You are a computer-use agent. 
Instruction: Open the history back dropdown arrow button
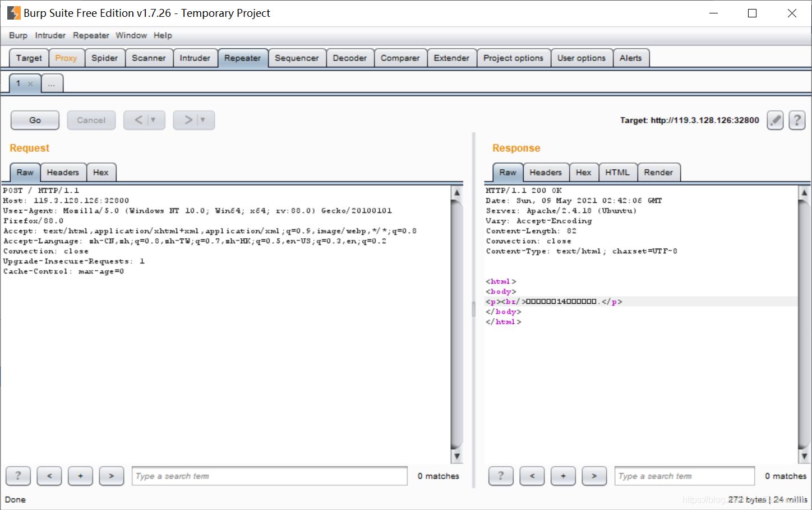(x=153, y=120)
